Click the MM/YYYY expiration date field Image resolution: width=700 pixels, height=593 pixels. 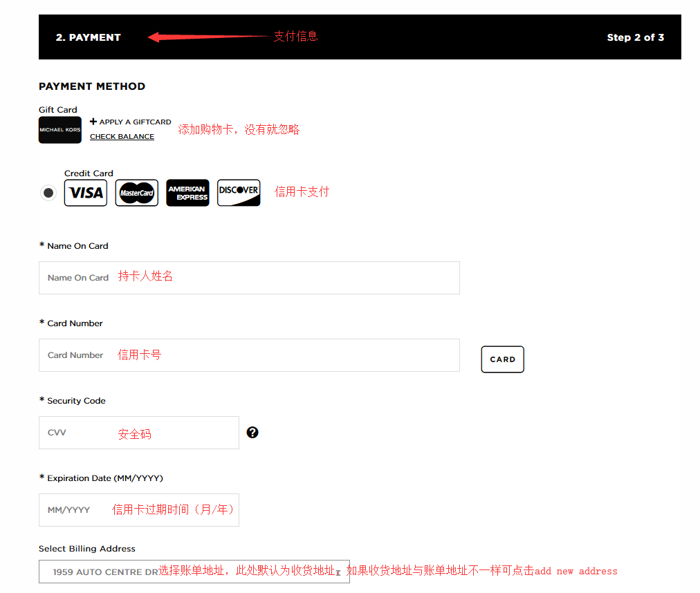(x=139, y=510)
